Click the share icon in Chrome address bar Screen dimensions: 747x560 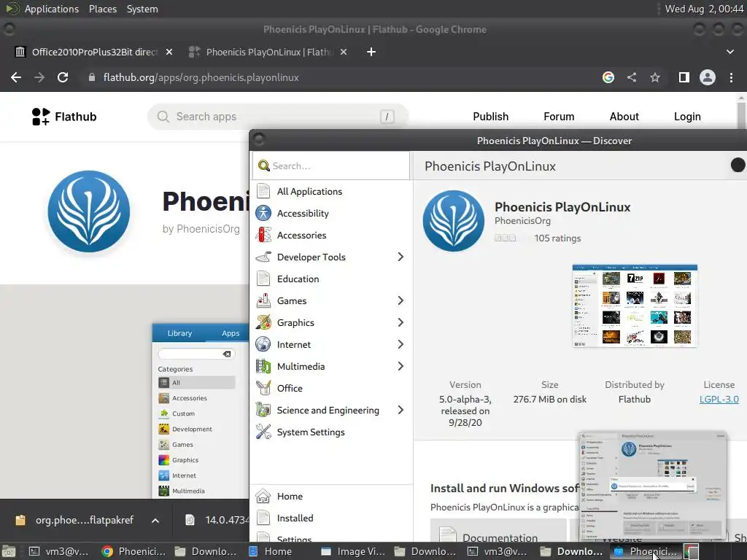click(x=632, y=77)
